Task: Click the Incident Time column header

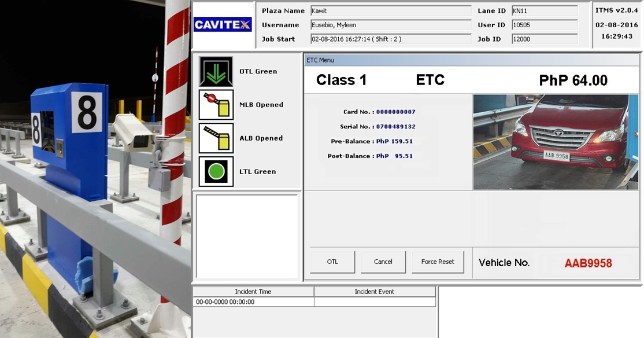Action: [253, 292]
